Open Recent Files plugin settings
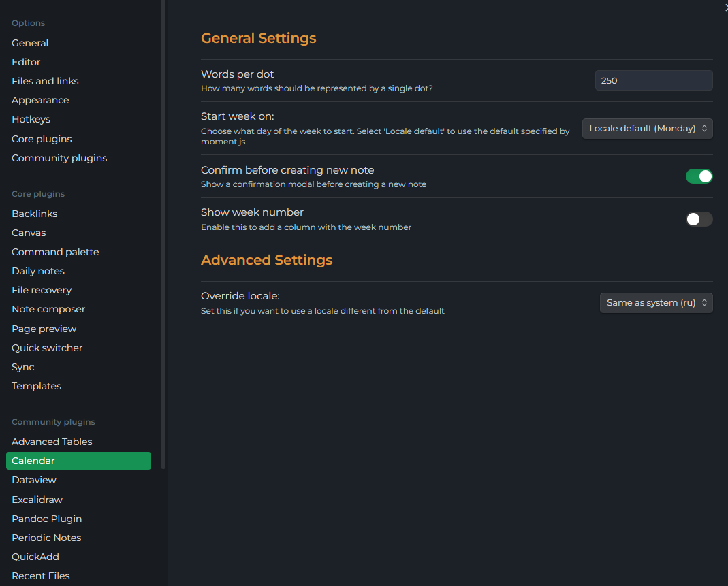Screen dimensions: 728x586 41,575
